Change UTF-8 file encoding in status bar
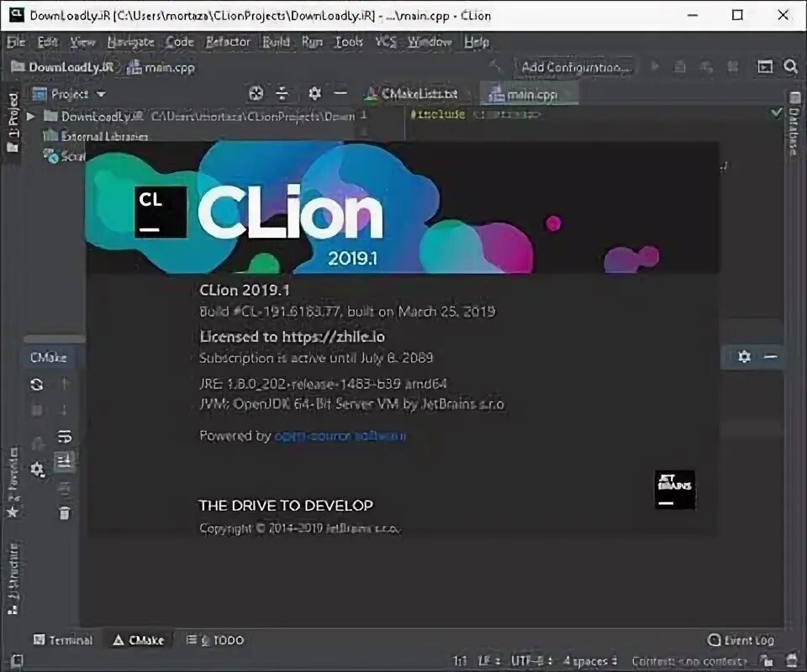 pyautogui.click(x=531, y=661)
